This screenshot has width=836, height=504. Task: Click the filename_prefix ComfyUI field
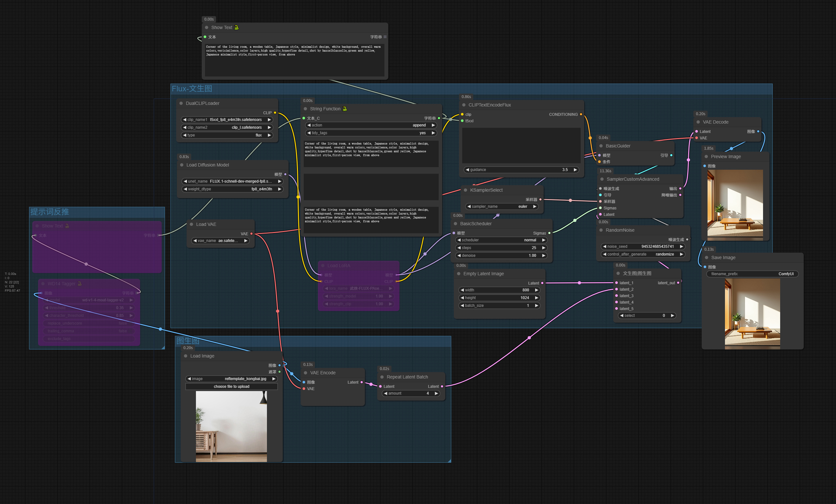pyautogui.click(x=752, y=274)
